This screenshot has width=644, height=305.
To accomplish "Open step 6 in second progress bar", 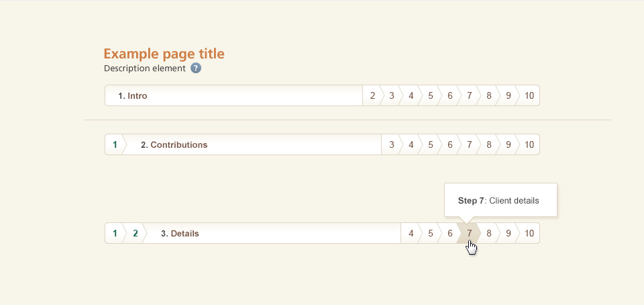I will [450, 144].
